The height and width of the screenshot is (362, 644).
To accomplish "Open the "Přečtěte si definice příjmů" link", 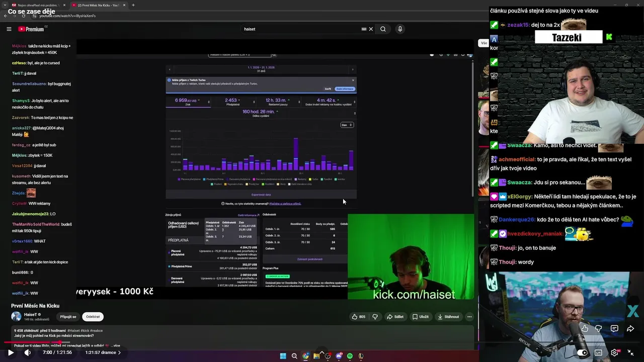I will (x=285, y=204).
